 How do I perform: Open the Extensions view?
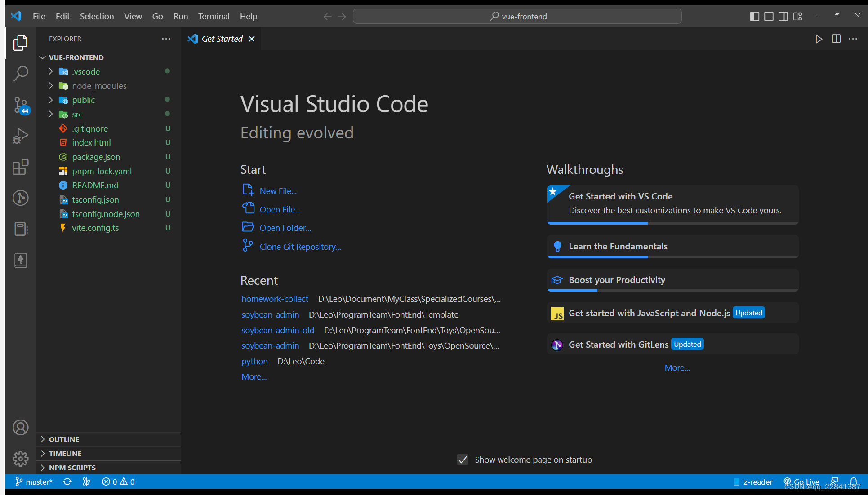pyautogui.click(x=20, y=167)
